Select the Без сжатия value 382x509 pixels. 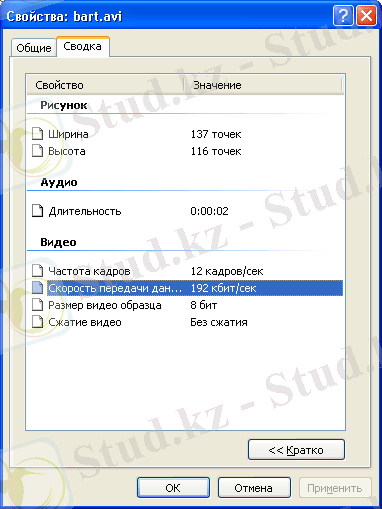[x=219, y=322]
